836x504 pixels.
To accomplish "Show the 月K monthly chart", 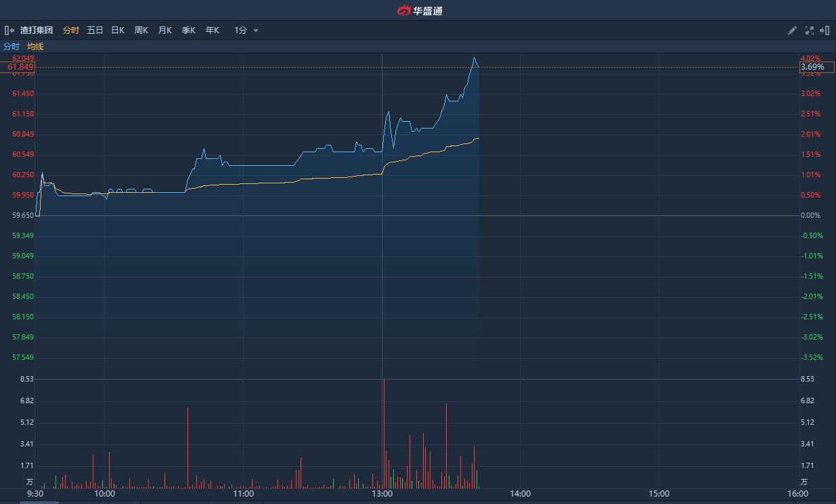I will point(164,30).
